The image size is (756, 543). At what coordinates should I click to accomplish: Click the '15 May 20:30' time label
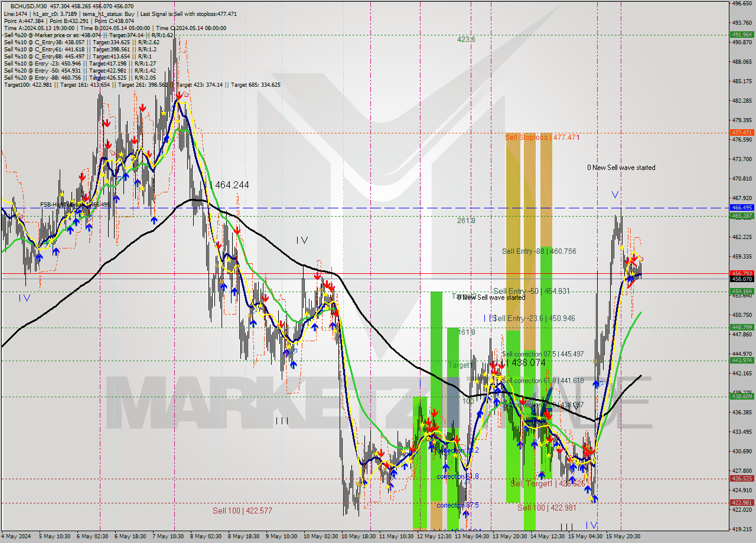click(624, 537)
